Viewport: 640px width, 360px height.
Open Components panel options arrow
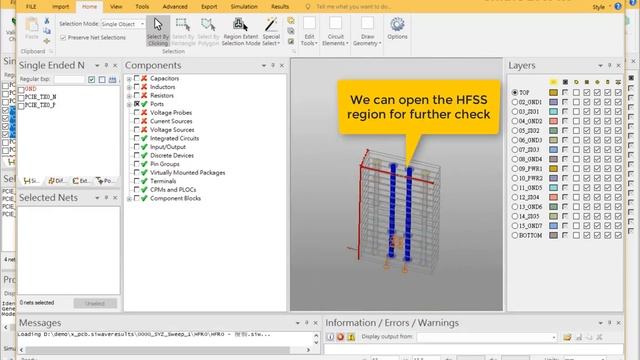coord(264,65)
